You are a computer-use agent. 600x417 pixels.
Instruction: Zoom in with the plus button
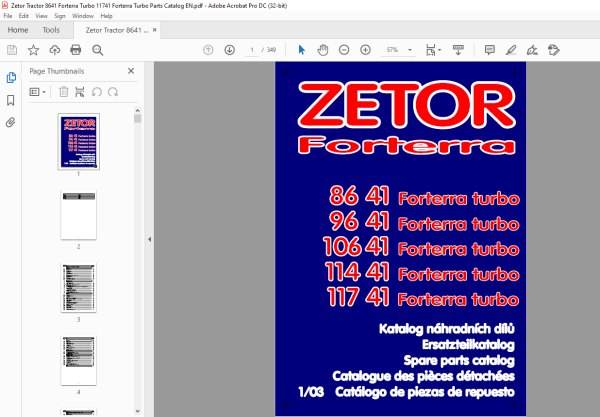point(365,50)
